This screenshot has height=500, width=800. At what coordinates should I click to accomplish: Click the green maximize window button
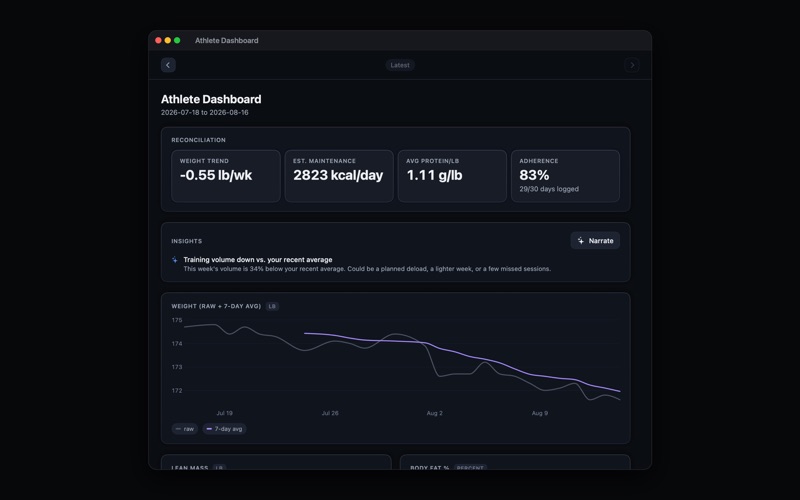coord(177,40)
